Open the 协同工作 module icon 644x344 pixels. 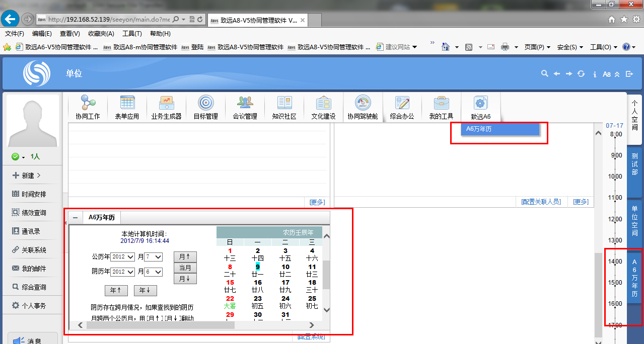88,103
